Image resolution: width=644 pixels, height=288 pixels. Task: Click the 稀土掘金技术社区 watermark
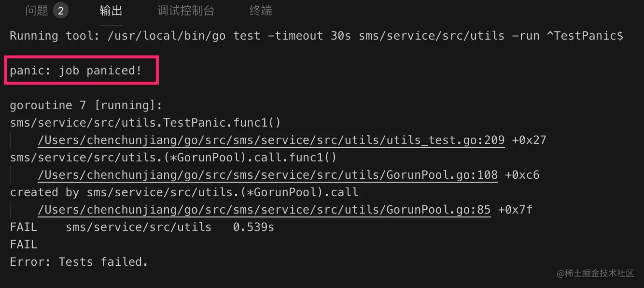(x=595, y=274)
